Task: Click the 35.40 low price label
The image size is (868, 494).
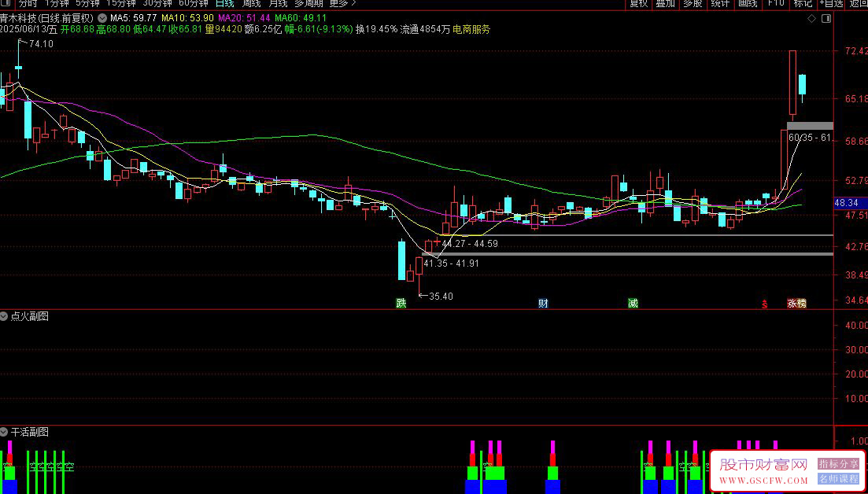Action: click(x=441, y=296)
